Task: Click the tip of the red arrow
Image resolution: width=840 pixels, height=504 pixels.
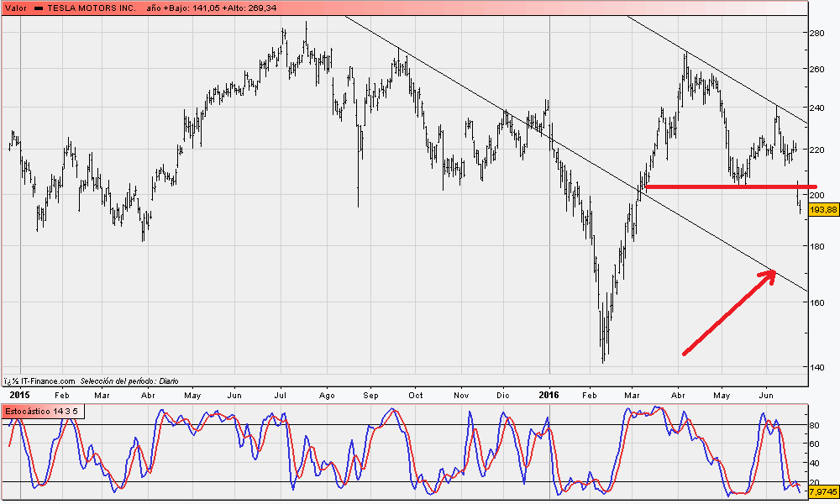Action: (774, 271)
